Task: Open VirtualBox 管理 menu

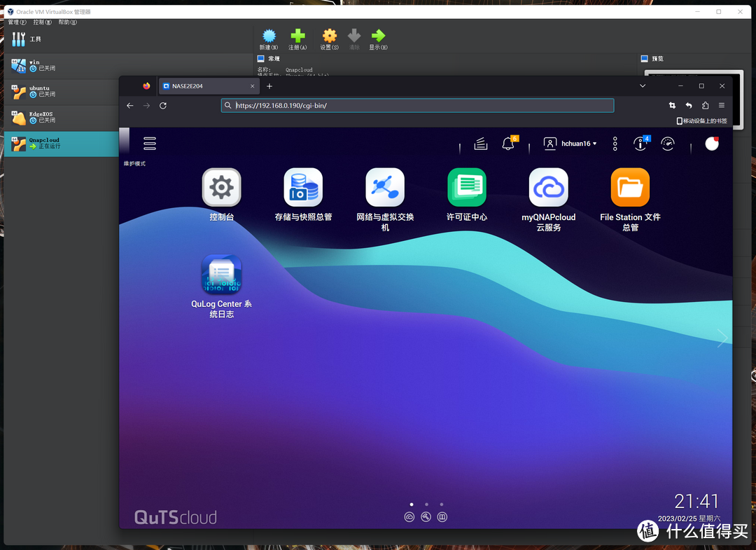Action: pyautogui.click(x=17, y=22)
